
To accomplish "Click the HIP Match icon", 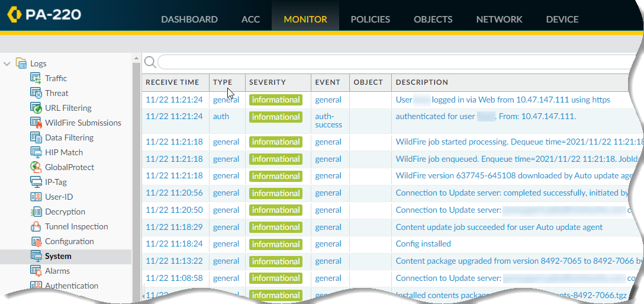I will tap(36, 152).
